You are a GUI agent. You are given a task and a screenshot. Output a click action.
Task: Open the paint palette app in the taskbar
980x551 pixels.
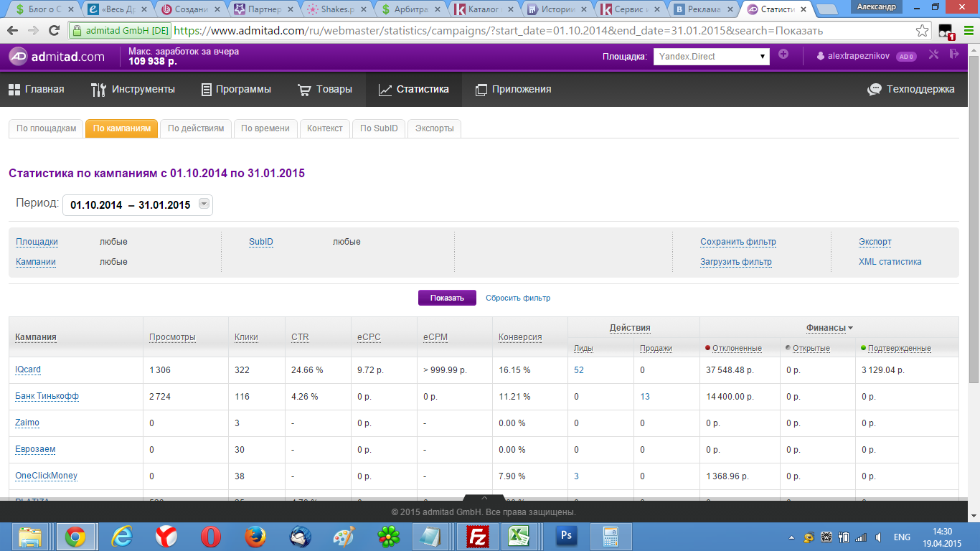[x=344, y=537]
